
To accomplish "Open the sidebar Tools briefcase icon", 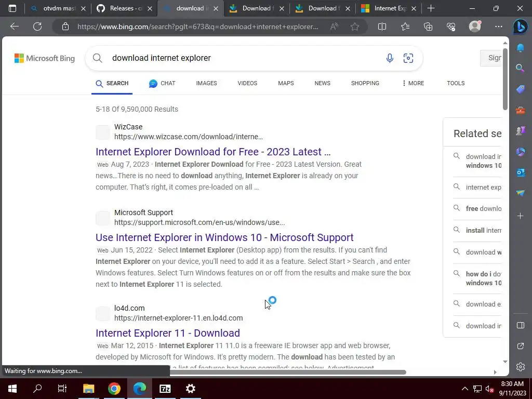I will click(x=520, y=110).
